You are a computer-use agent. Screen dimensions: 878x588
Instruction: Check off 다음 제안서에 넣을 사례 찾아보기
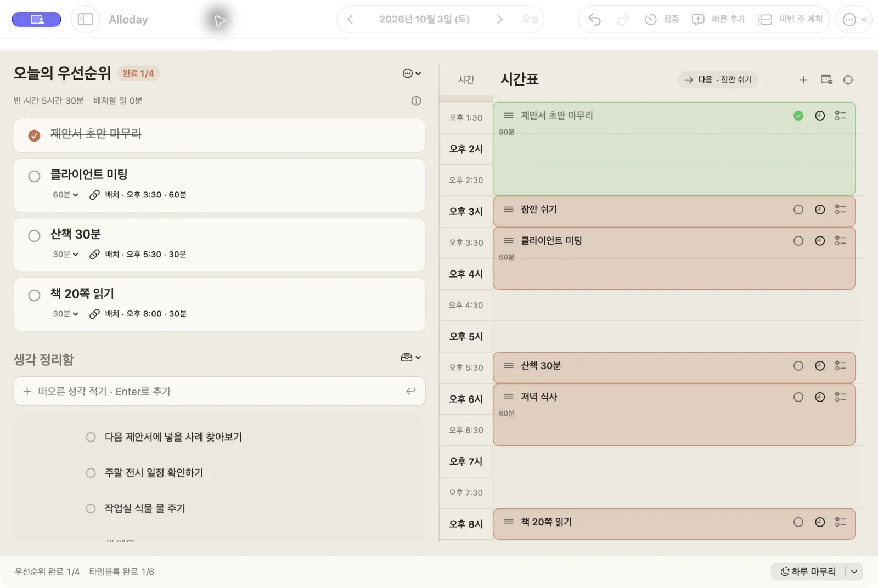[x=91, y=437]
